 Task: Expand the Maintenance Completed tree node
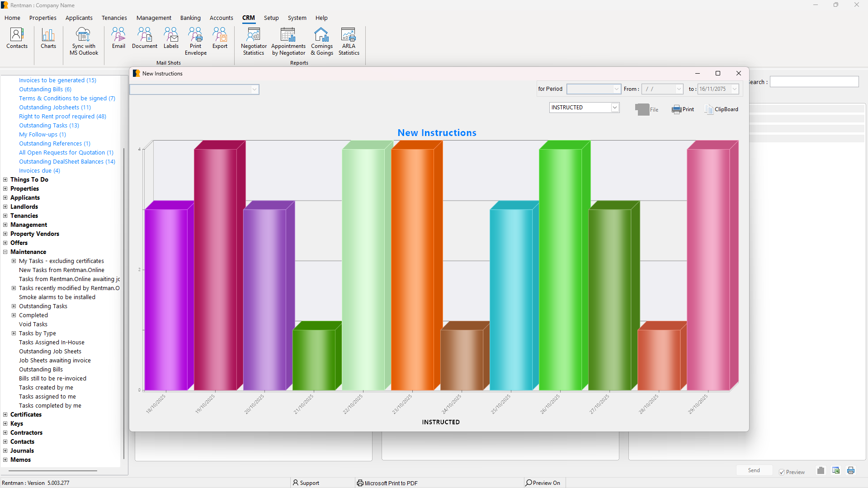tap(14, 315)
